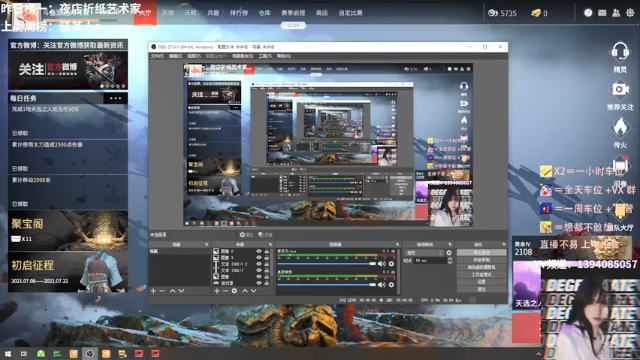Click the silver coin currency 5735
Screen dimensions: 640x360
coord(502,13)
